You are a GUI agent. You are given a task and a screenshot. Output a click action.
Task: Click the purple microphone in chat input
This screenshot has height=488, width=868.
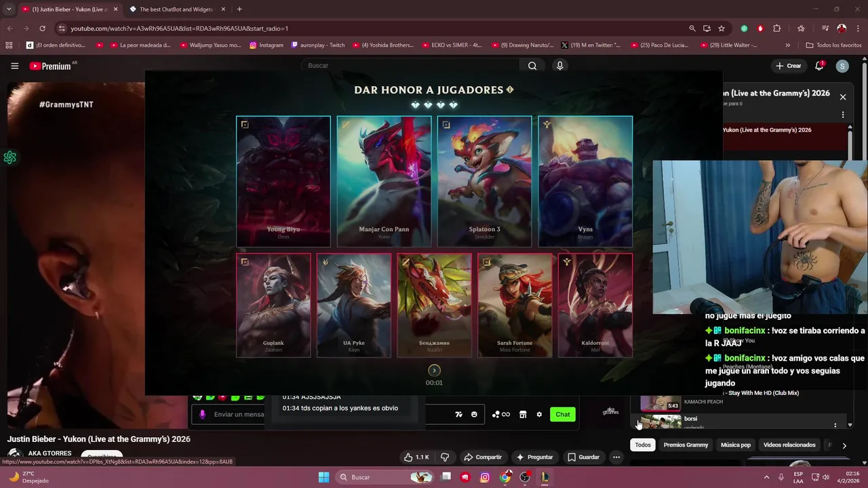click(202, 414)
